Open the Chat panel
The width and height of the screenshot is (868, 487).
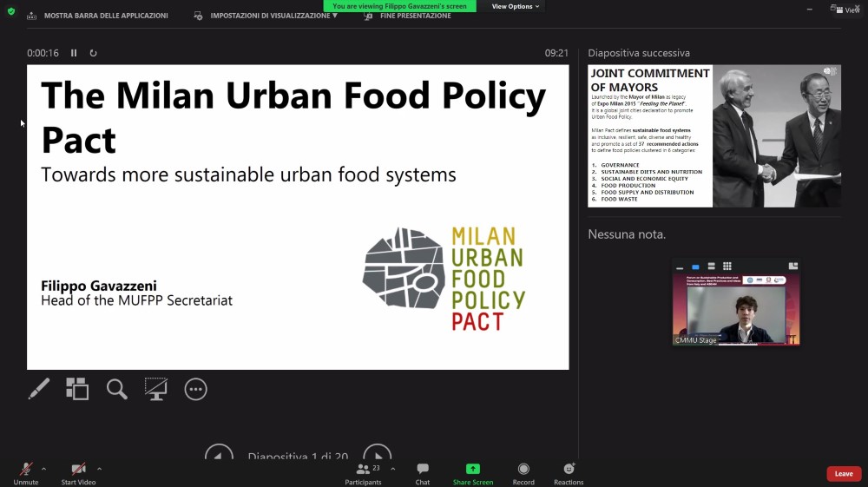coord(423,473)
